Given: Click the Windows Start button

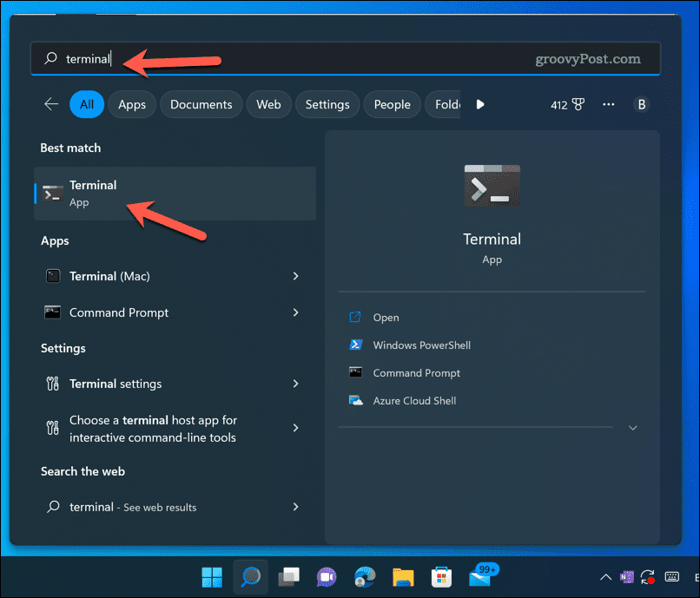Looking at the screenshot, I should (x=212, y=577).
